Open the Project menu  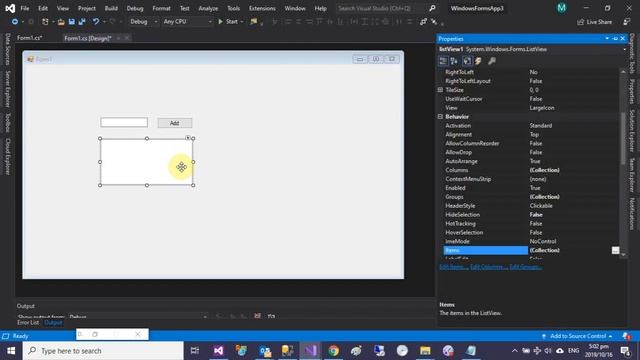87,8
